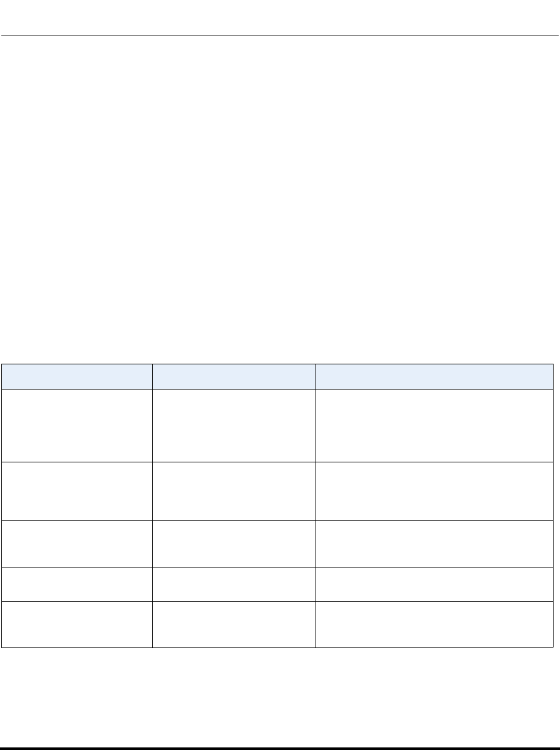Viewport: 560px width, 750px height.
Task: Select first body row's left column cell
Action: [77, 425]
